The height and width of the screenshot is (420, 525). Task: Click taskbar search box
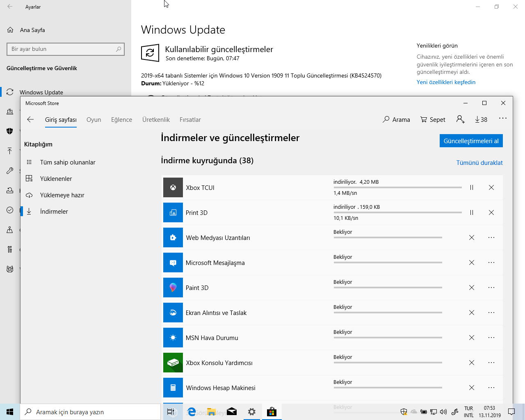coord(90,412)
